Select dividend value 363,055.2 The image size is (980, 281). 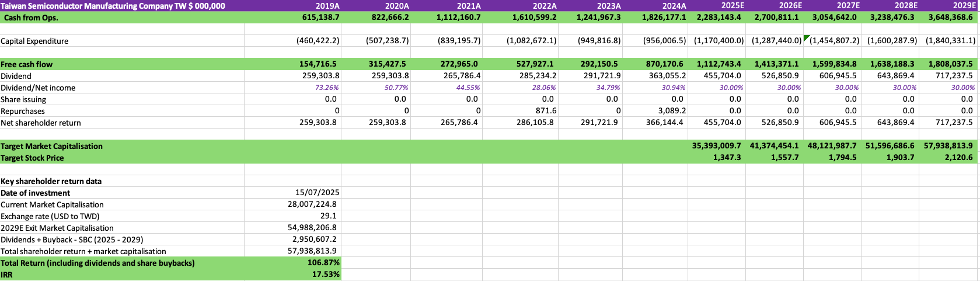pos(668,76)
